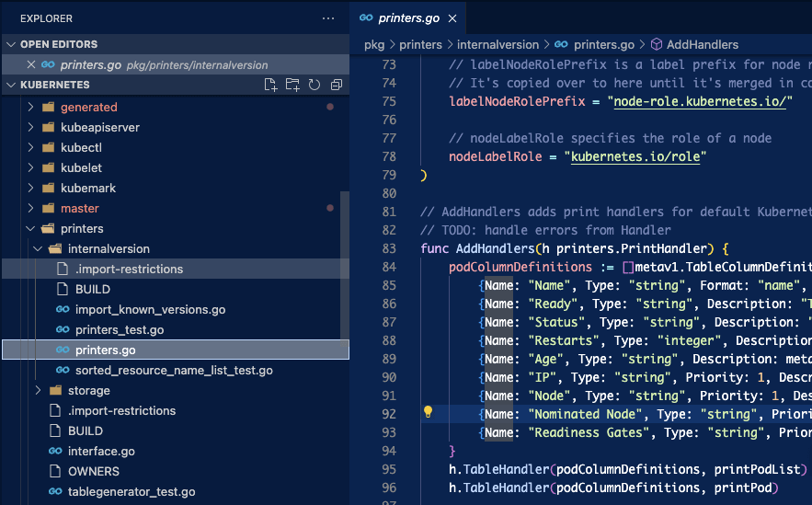Collapse the internalversion folder
812x505 pixels.
point(39,249)
